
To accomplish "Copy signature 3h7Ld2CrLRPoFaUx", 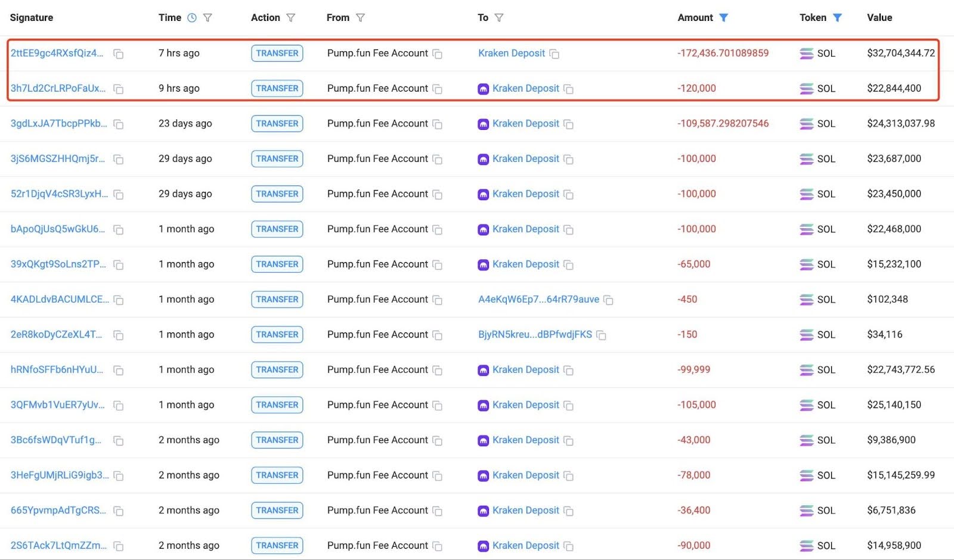I will click(x=119, y=89).
